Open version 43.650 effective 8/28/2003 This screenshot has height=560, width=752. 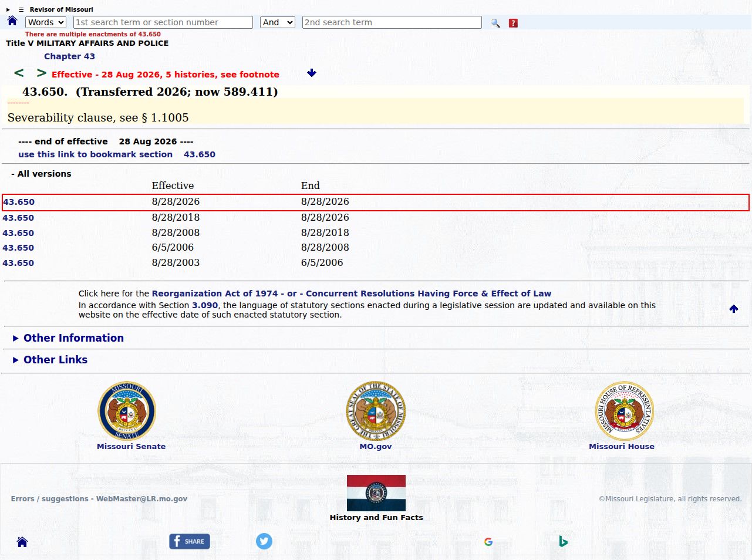pos(18,263)
